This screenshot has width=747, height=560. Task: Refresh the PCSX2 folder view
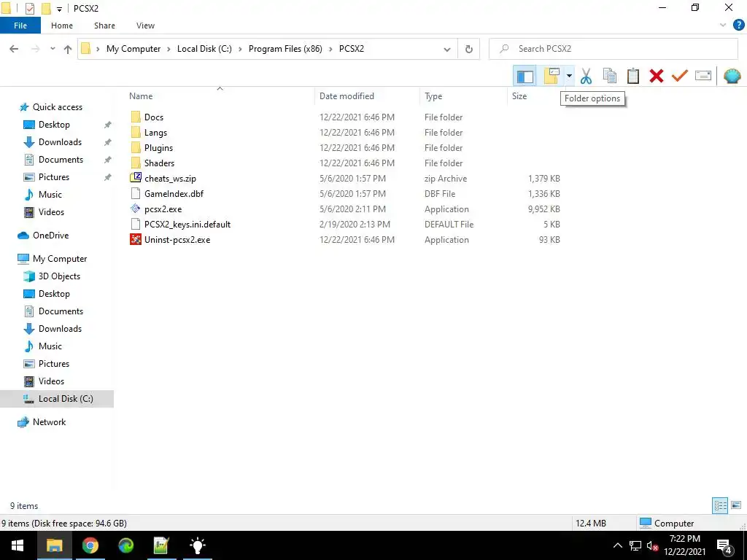[x=469, y=49]
